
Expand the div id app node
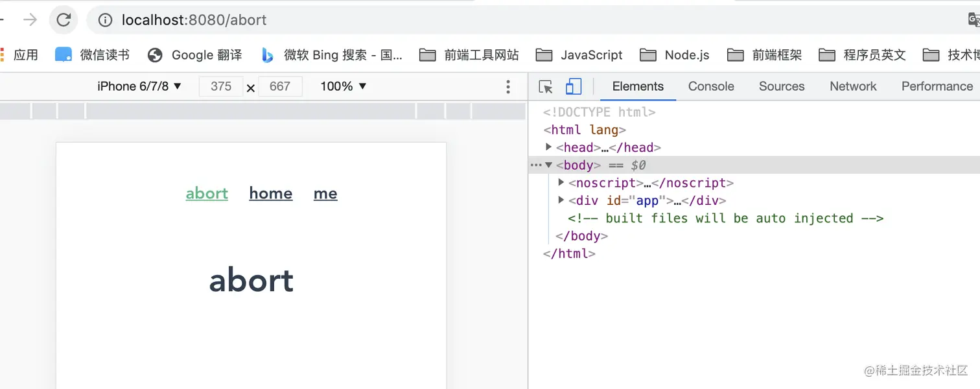click(561, 200)
